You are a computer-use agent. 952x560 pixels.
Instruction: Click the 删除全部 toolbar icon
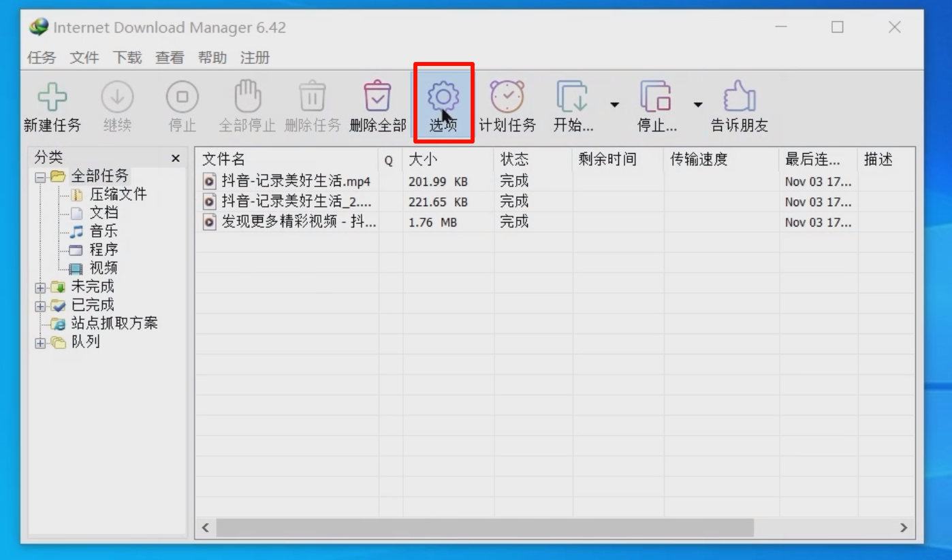[378, 97]
